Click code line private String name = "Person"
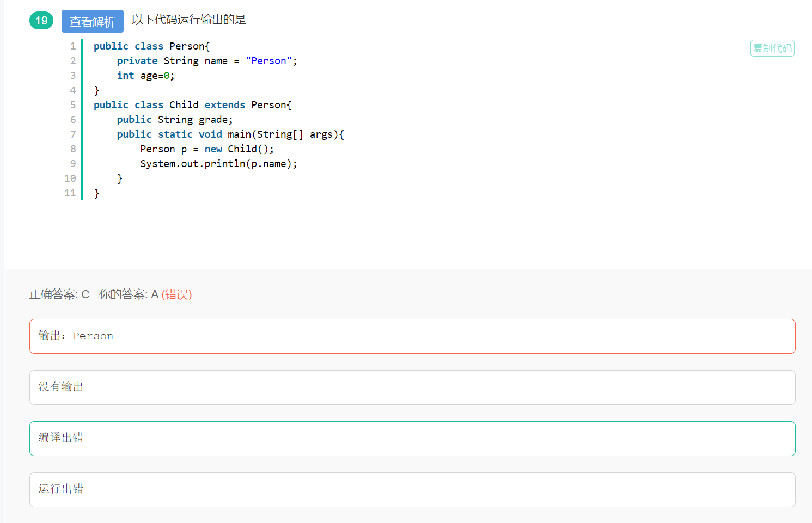 tap(207, 61)
